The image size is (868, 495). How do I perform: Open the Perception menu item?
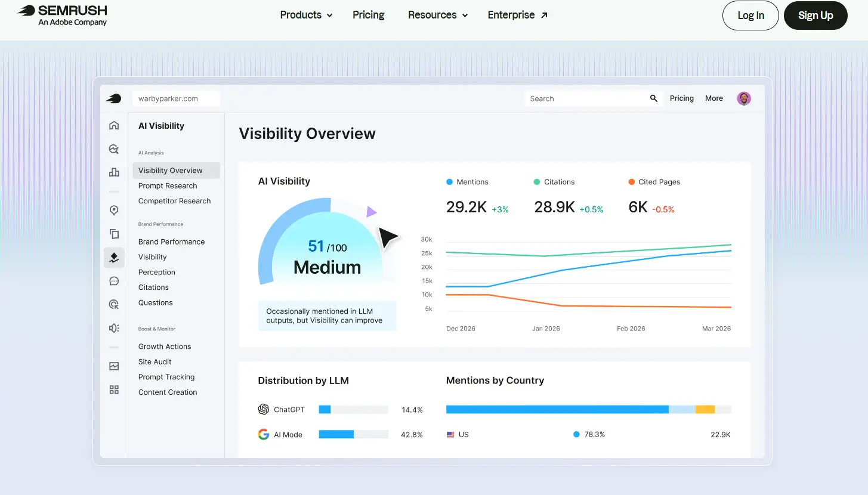point(156,272)
